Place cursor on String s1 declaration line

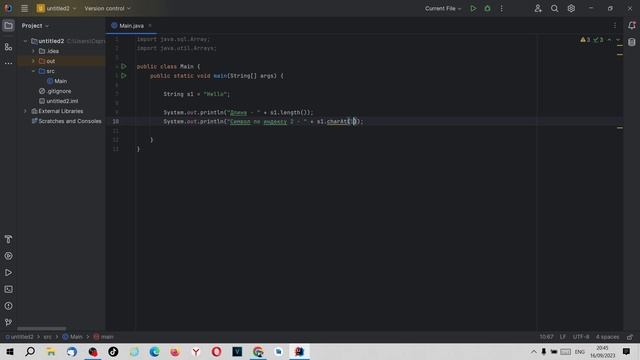coord(197,94)
